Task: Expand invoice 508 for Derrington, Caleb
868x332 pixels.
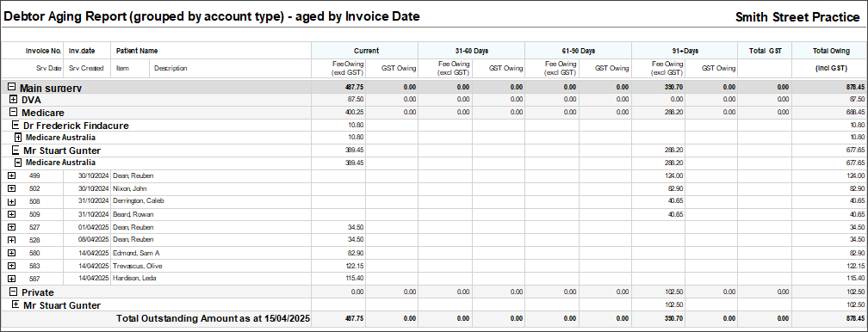Action: 12,201
